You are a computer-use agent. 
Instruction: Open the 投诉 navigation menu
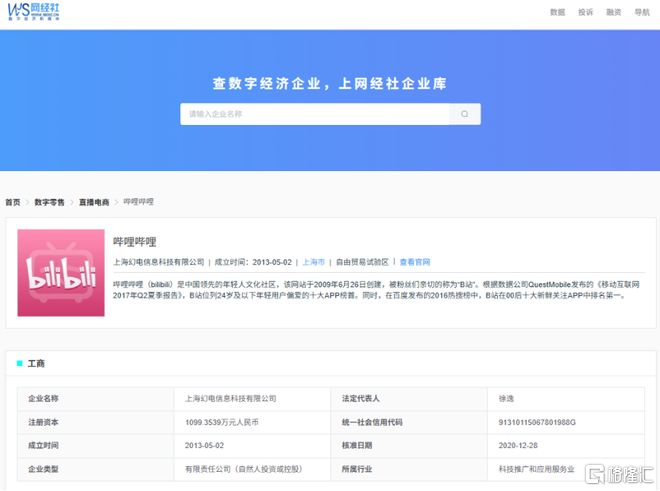pyautogui.click(x=585, y=12)
